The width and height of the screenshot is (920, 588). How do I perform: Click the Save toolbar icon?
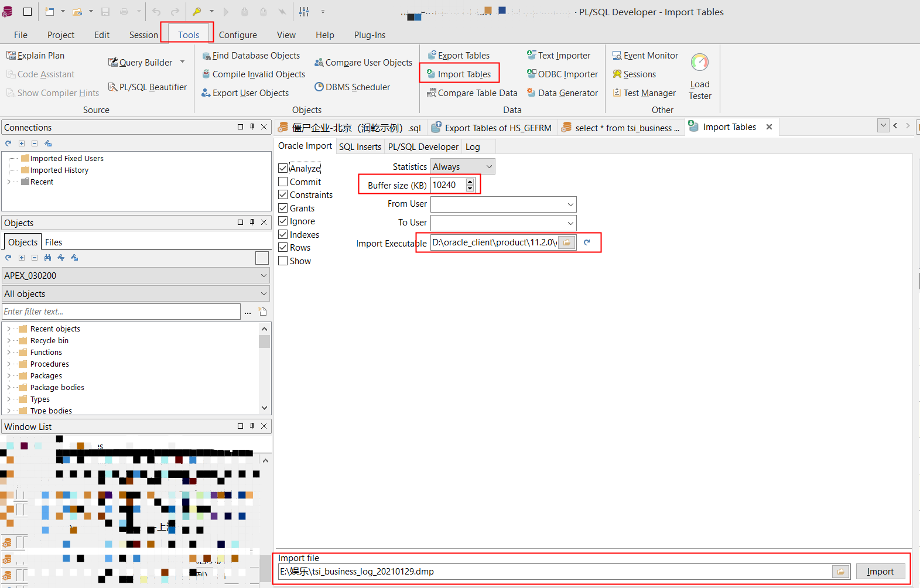point(105,12)
